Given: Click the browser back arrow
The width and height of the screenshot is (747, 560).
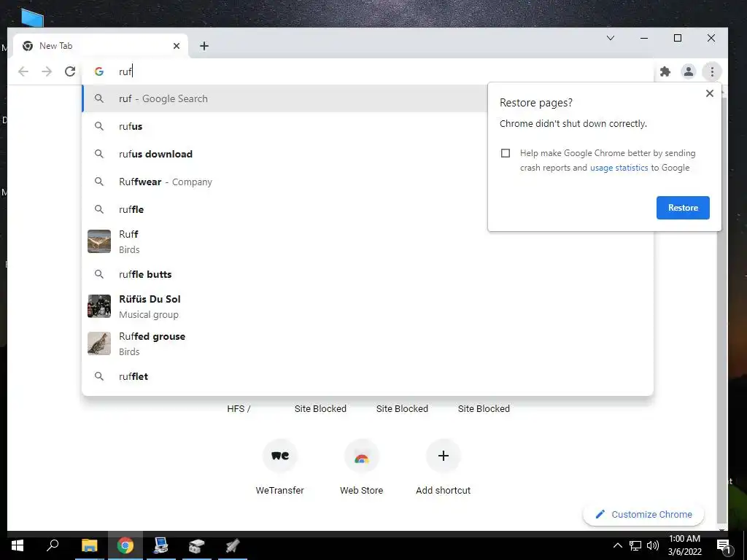Looking at the screenshot, I should 23,71.
